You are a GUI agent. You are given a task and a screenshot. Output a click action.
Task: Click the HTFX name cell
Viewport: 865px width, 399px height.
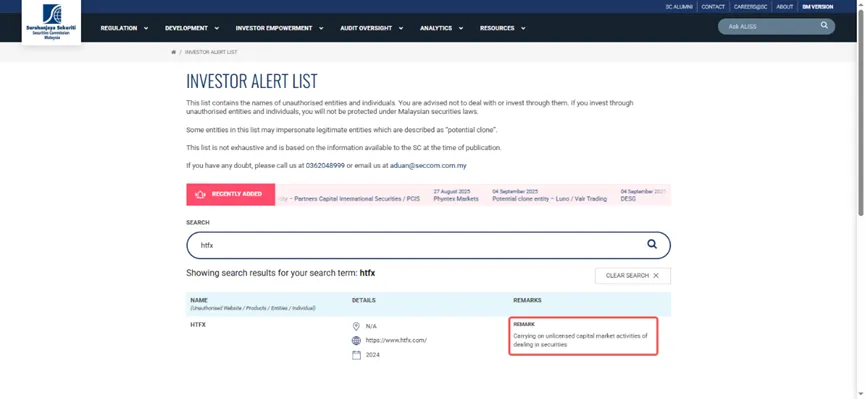click(x=198, y=325)
